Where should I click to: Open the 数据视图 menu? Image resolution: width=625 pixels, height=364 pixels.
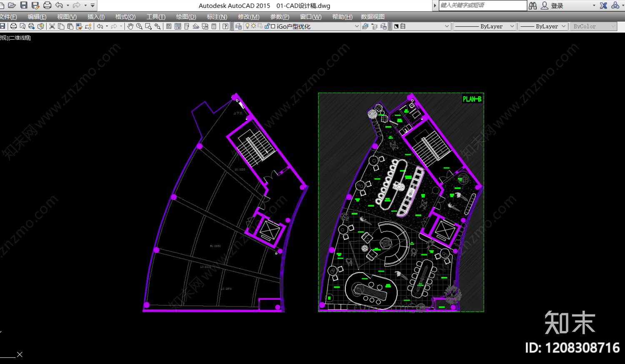point(373,17)
